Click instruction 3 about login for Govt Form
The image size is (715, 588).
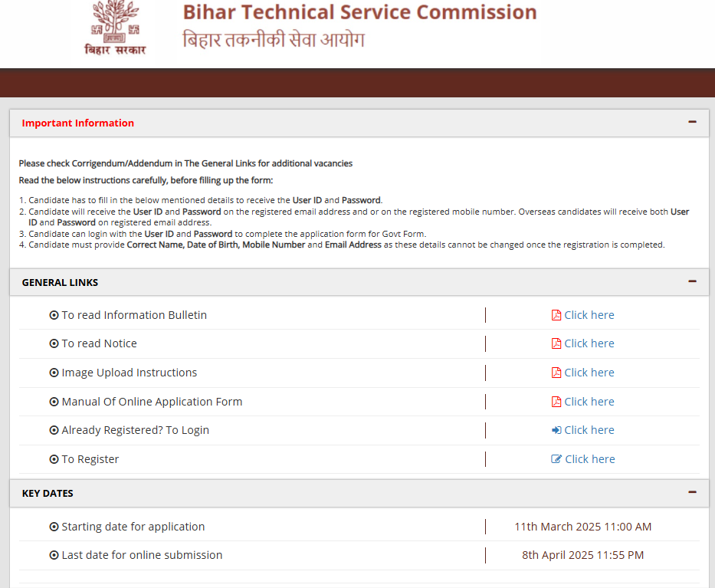tap(223, 234)
